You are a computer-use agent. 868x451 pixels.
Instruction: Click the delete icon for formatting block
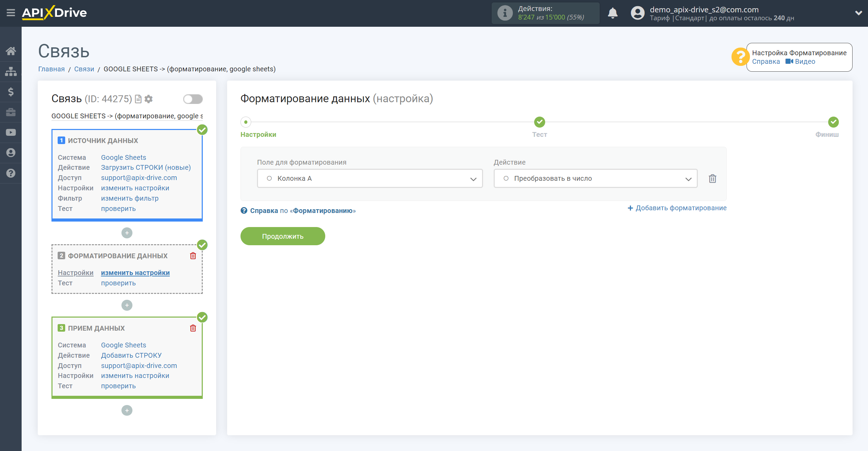[192, 255]
